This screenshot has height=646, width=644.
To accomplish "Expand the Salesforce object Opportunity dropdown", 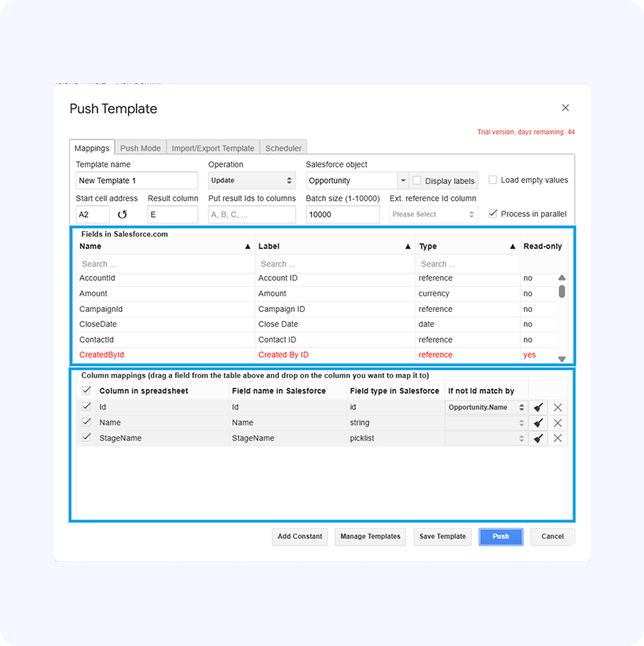I will (403, 181).
